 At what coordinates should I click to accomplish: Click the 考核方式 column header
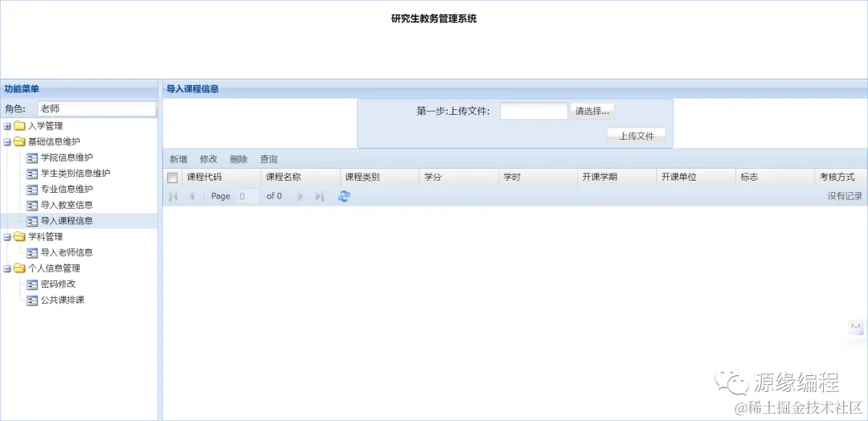click(841, 178)
